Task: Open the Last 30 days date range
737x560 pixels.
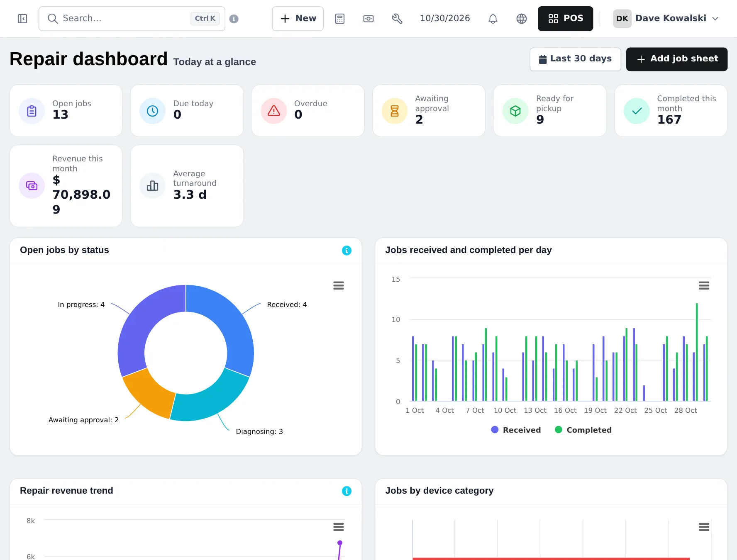Action: click(575, 59)
